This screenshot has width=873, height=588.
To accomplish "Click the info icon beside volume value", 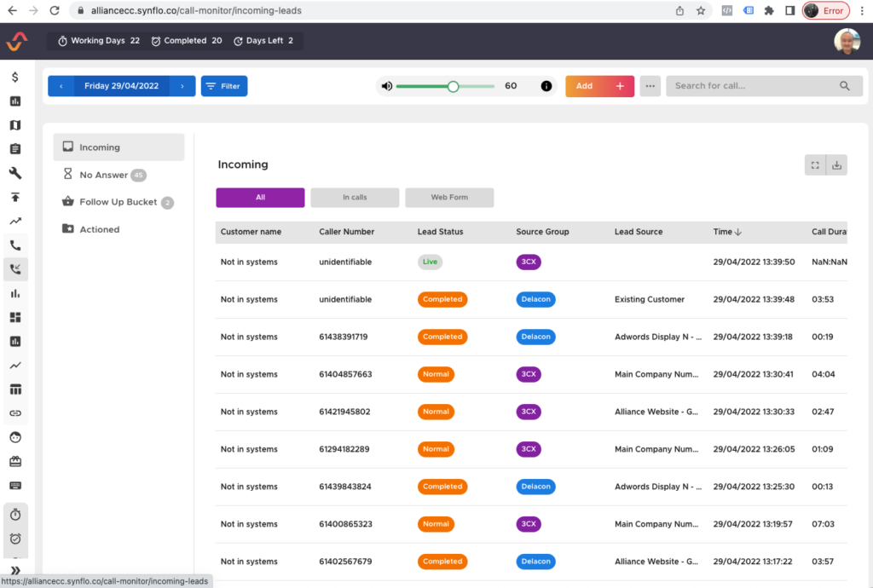I will click(x=546, y=86).
